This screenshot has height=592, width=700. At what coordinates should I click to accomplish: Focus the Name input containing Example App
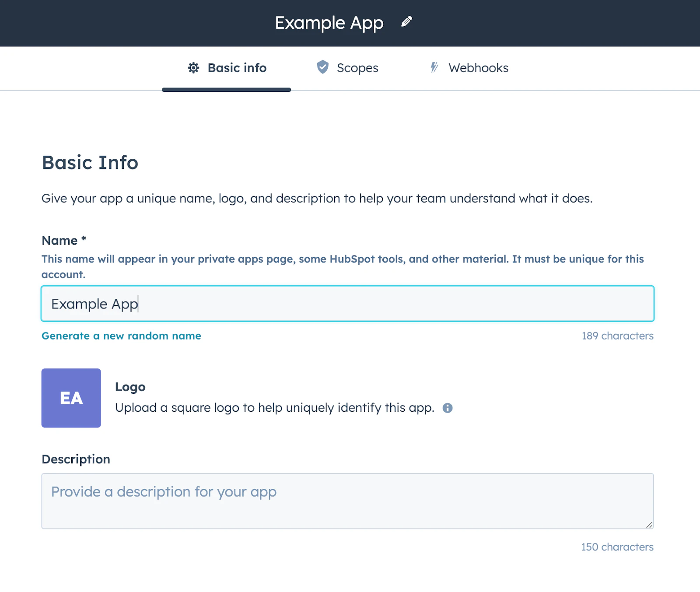pyautogui.click(x=347, y=304)
